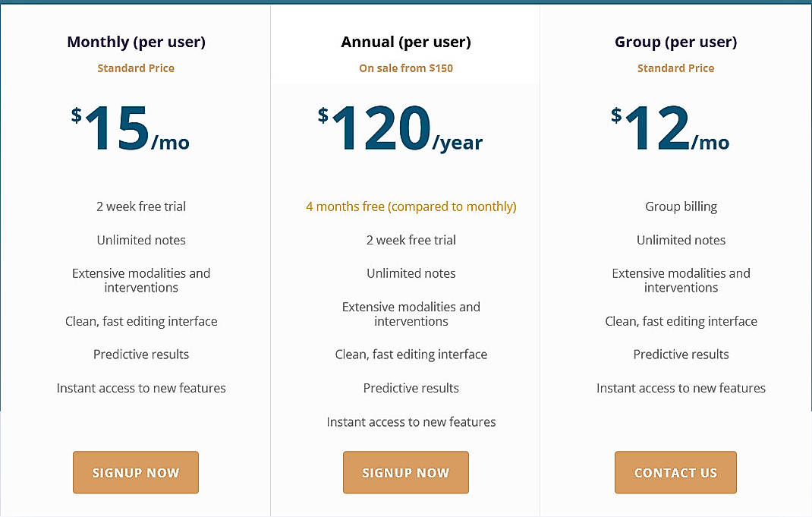The height and width of the screenshot is (517, 812).
Task: Click 2 week free trial in Monthly column
Action: click(x=141, y=206)
